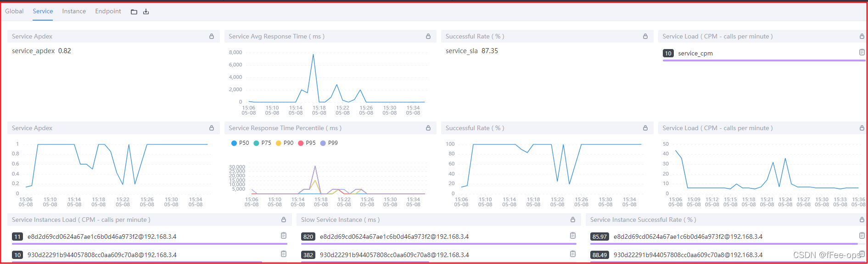Open the Instance tab
The image size is (868, 264).
[74, 11]
